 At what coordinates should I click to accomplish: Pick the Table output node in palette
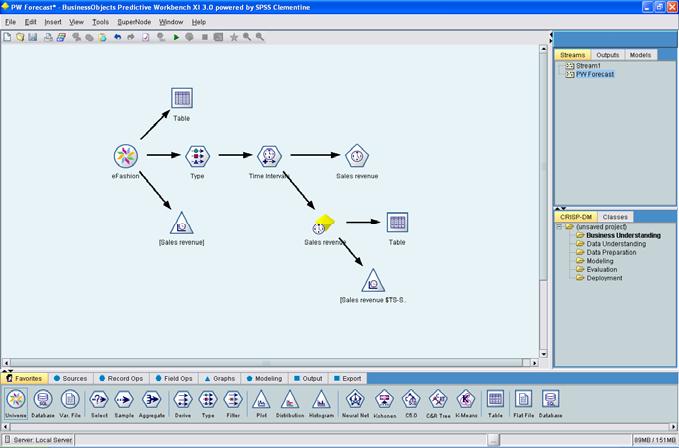tap(495, 403)
